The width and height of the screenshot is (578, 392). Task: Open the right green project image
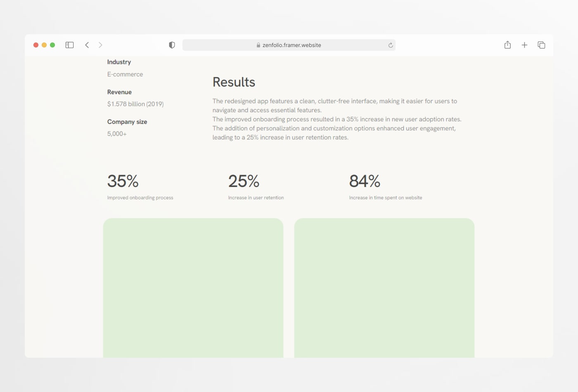384,288
